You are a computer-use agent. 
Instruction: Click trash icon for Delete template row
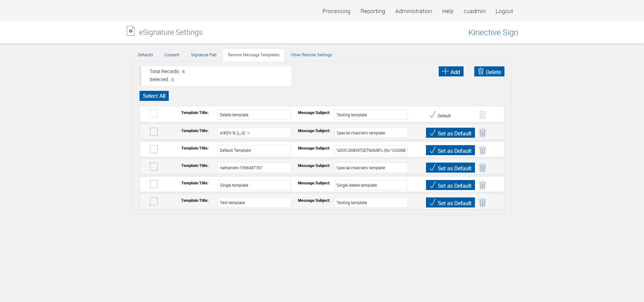482,115
